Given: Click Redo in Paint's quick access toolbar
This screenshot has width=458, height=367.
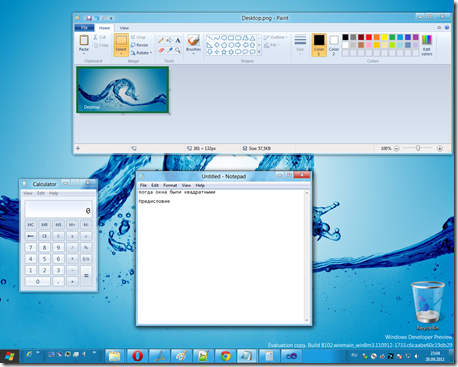Looking at the screenshot, I should coord(104,18).
